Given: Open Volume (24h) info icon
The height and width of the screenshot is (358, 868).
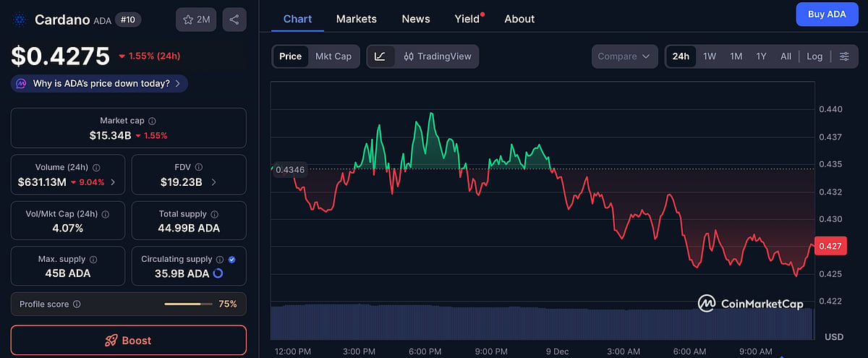Looking at the screenshot, I should pos(96,168).
